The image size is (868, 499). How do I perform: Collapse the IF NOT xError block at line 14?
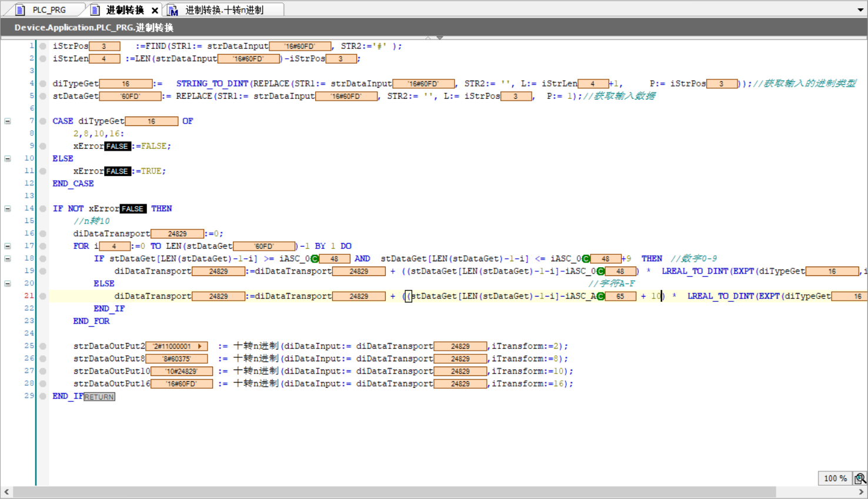tap(8, 208)
